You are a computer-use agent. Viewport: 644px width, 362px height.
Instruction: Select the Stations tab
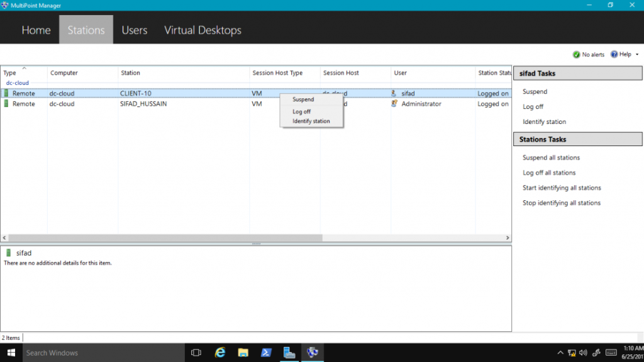86,30
